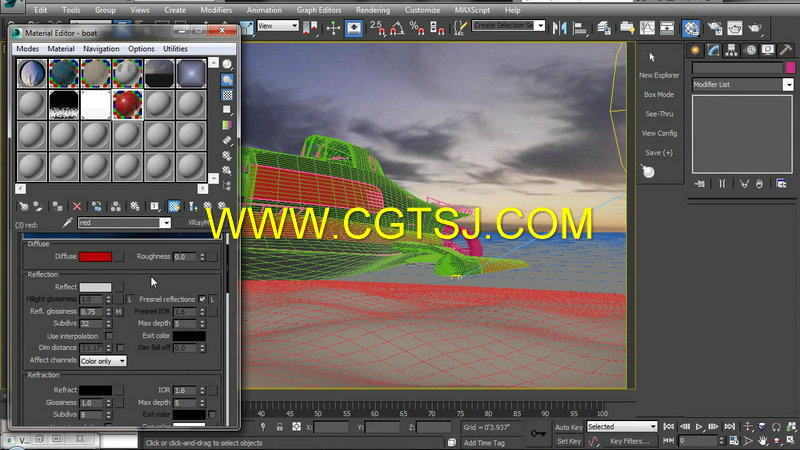Click the Set Keys key icon
800x450 pixels.
click(x=538, y=433)
